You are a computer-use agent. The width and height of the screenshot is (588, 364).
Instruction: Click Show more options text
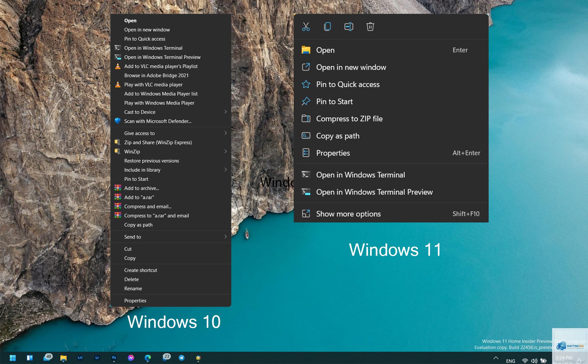pos(348,214)
